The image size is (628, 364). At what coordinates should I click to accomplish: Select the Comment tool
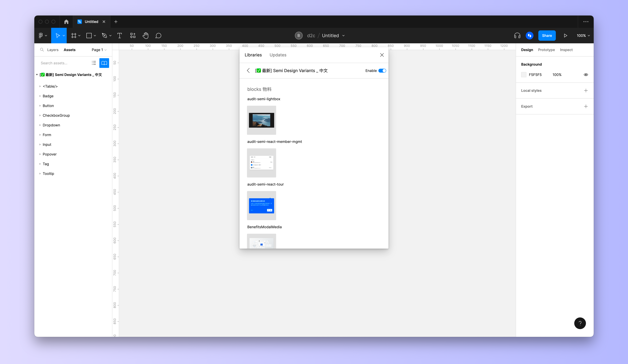pyautogui.click(x=158, y=36)
